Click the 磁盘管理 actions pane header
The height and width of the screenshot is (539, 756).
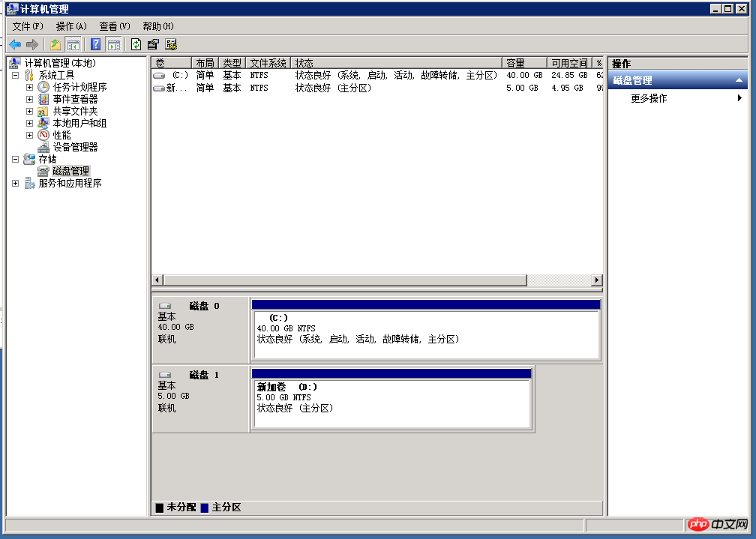[677, 80]
